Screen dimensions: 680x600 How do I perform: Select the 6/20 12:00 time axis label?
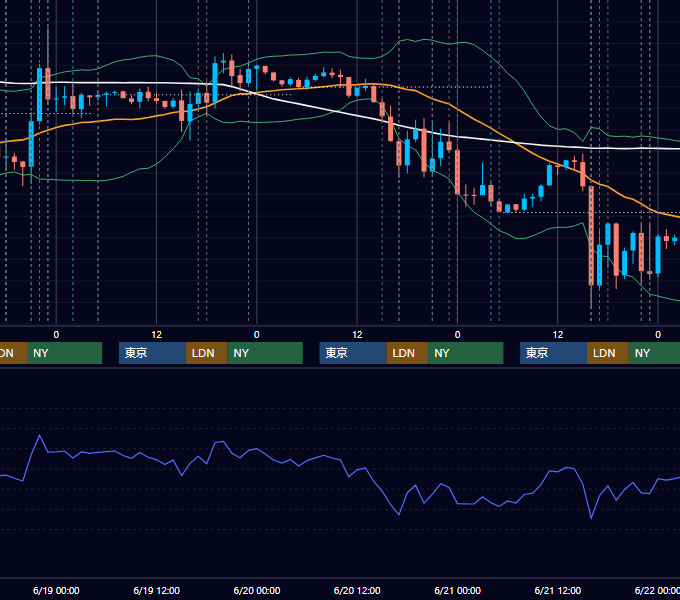click(357, 590)
